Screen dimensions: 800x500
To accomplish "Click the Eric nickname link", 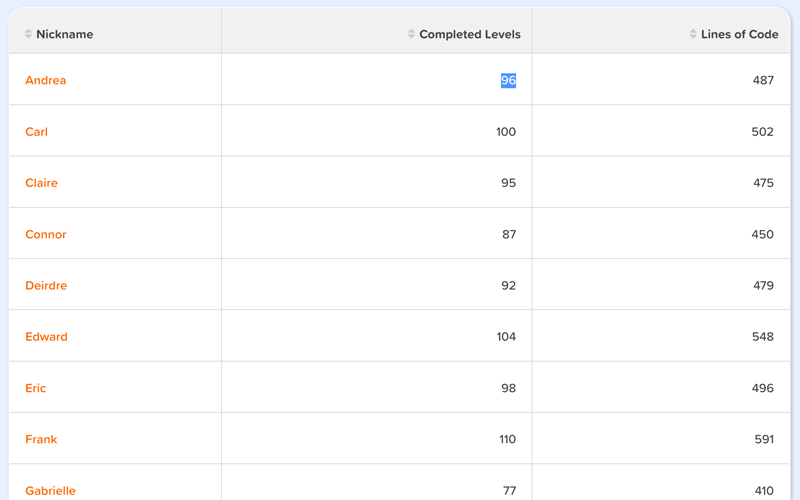I will (35, 388).
